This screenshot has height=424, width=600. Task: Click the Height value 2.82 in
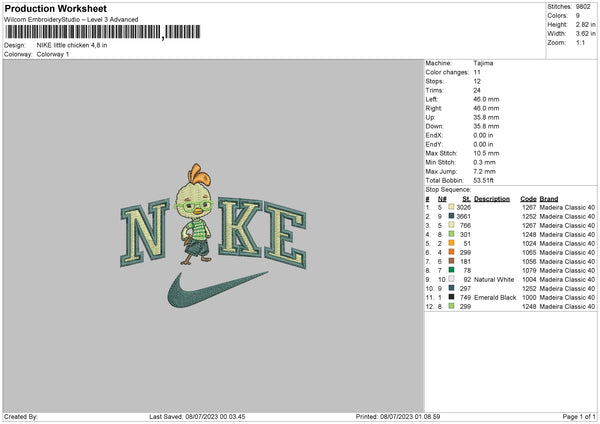tap(585, 24)
